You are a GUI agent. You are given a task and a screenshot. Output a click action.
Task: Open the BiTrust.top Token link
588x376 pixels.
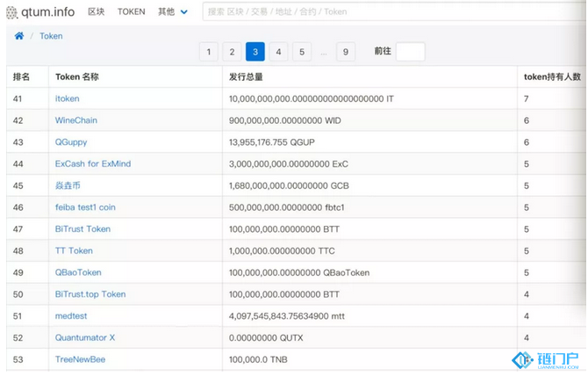tap(90, 294)
